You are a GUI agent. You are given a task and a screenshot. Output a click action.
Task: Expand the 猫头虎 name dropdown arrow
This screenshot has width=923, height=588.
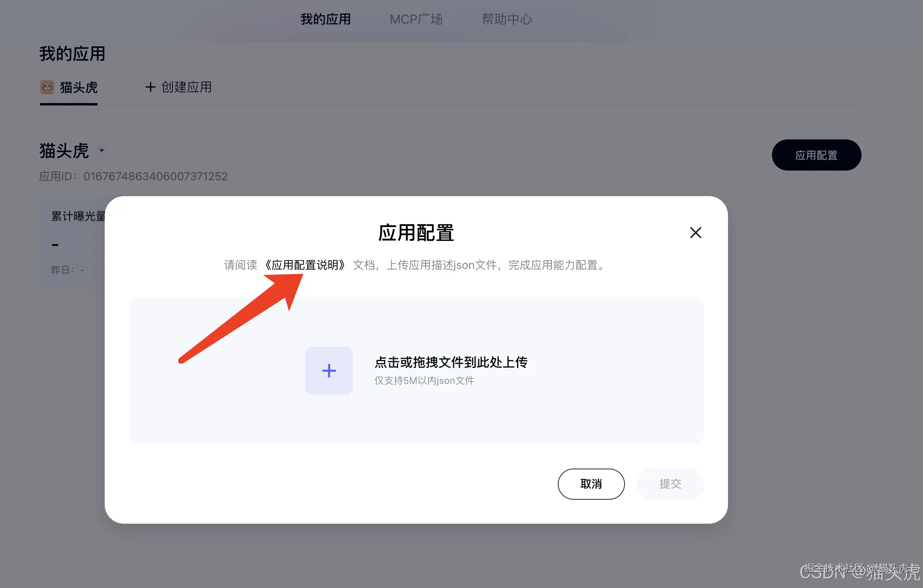tap(101, 151)
